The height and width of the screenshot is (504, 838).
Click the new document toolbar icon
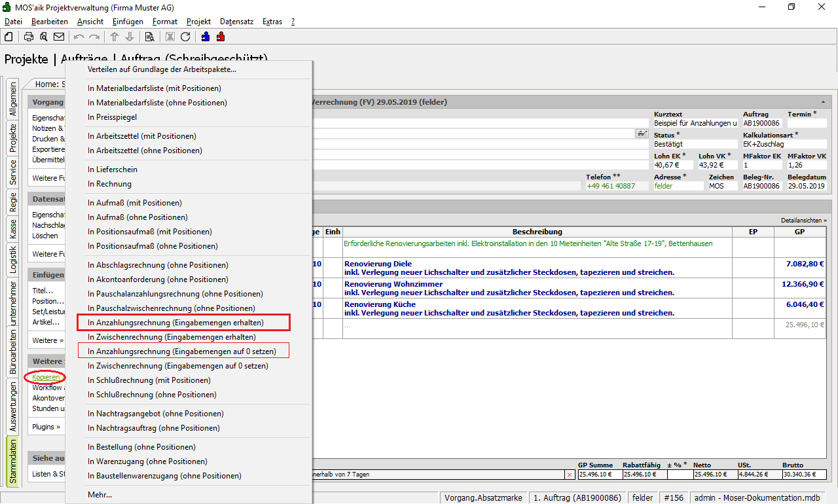click(9, 37)
